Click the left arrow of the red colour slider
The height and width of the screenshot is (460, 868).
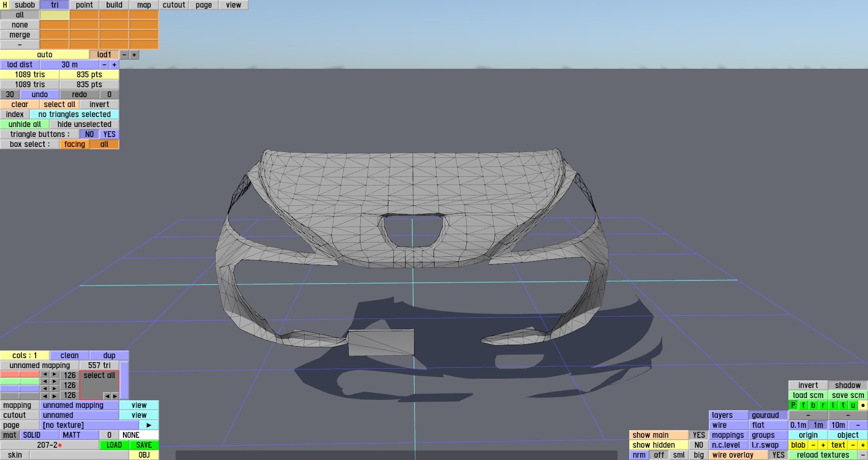pos(45,375)
